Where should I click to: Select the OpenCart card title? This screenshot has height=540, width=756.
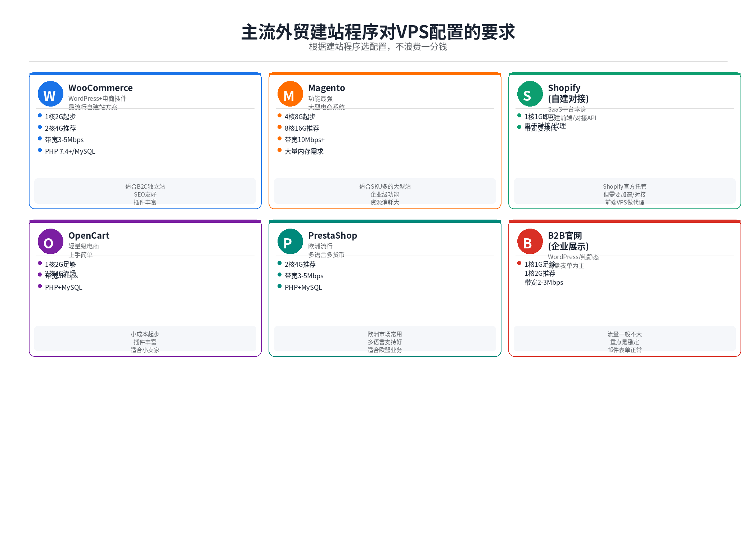tap(89, 235)
